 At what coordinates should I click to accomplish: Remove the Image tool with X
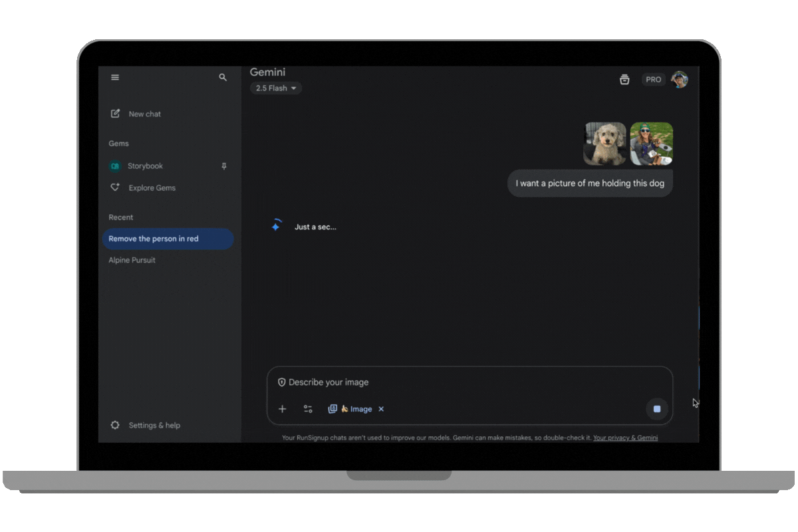(x=381, y=409)
